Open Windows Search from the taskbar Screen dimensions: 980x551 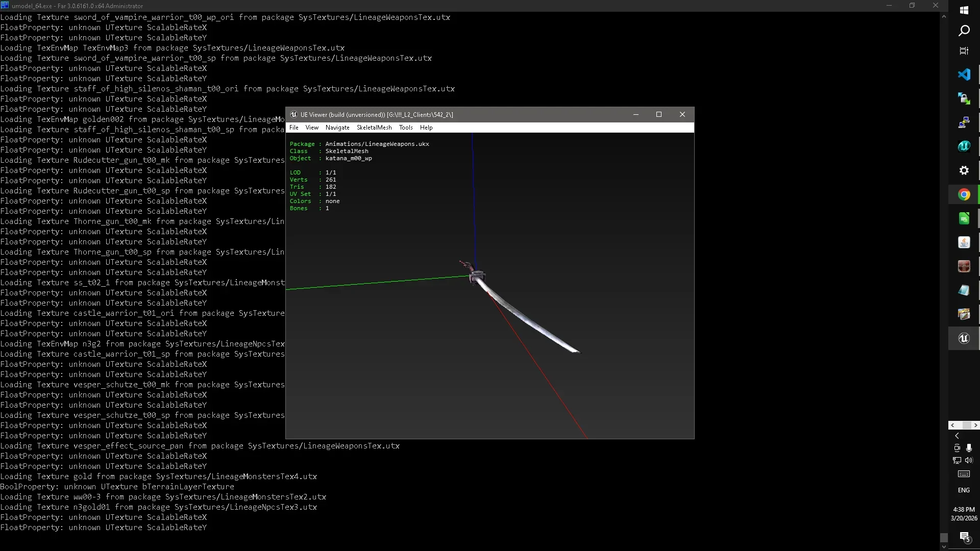964,31
